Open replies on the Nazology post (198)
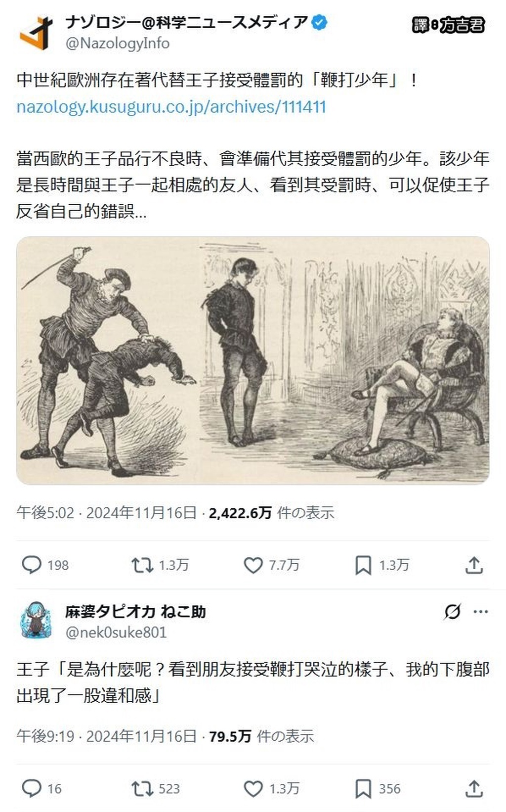Screen dimensions: 506x812 pyautogui.click(x=45, y=565)
